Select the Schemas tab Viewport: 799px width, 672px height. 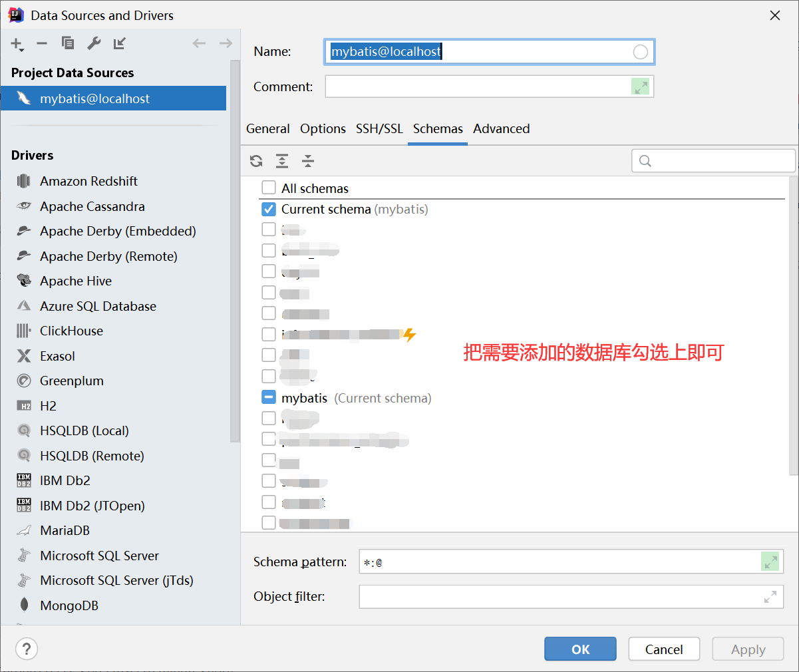click(x=438, y=128)
